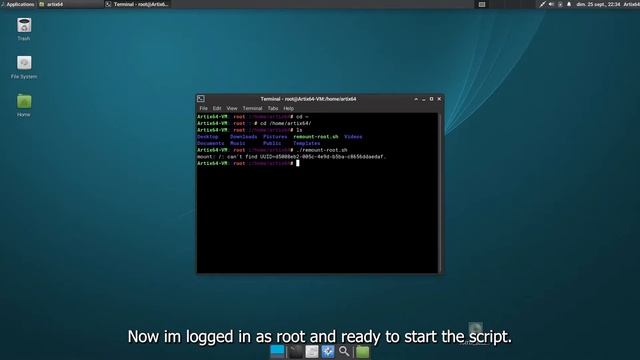Open the Applications menu in top panel
Viewport: 640px width, 360px height.
(18, 4)
